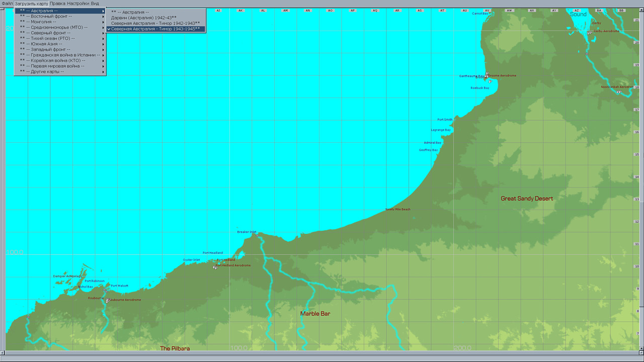Open the Вид menu
Viewport: 644px width, 362px height.
(x=95, y=4)
